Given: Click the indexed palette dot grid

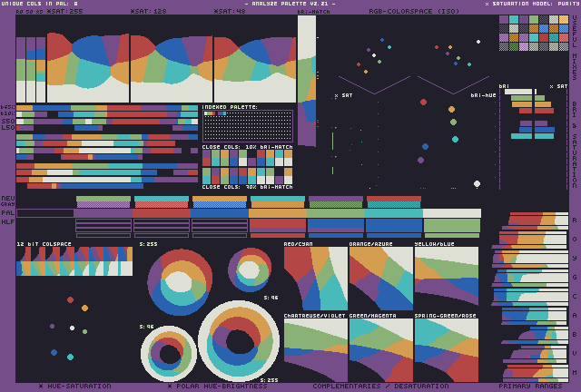Looking at the screenshot, I should pyautogui.click(x=248, y=126).
